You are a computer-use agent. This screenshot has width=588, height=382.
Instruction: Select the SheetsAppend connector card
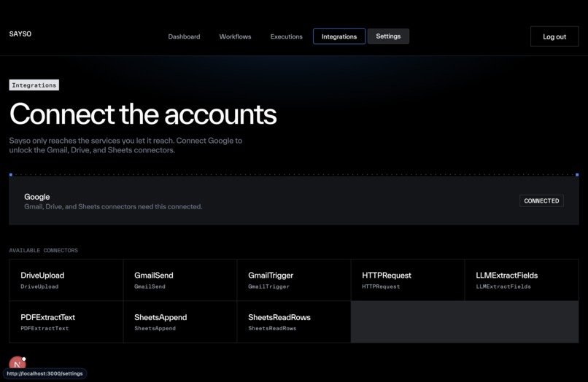[x=180, y=321]
